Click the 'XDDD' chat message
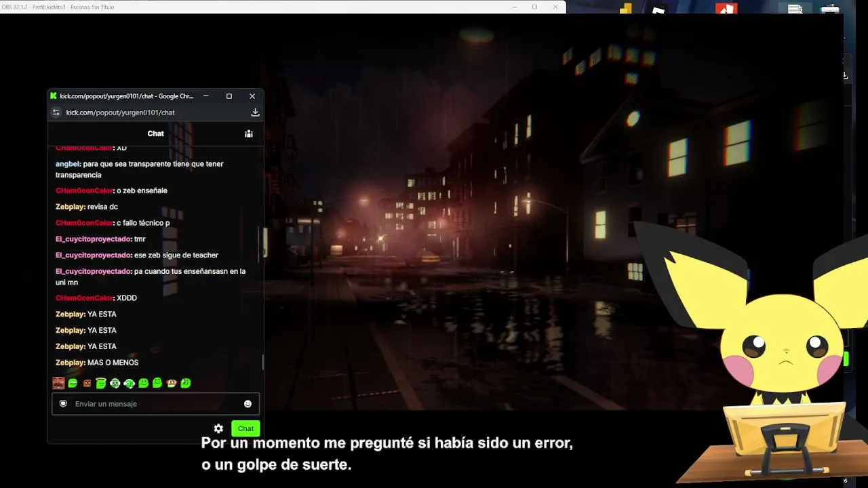The image size is (868, 488). point(127,298)
